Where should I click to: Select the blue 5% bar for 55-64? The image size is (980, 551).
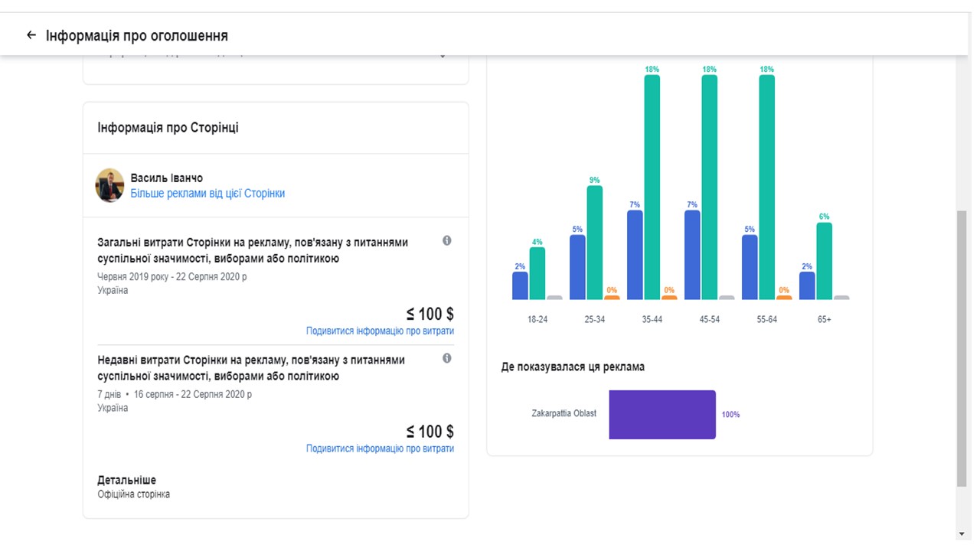click(x=750, y=267)
